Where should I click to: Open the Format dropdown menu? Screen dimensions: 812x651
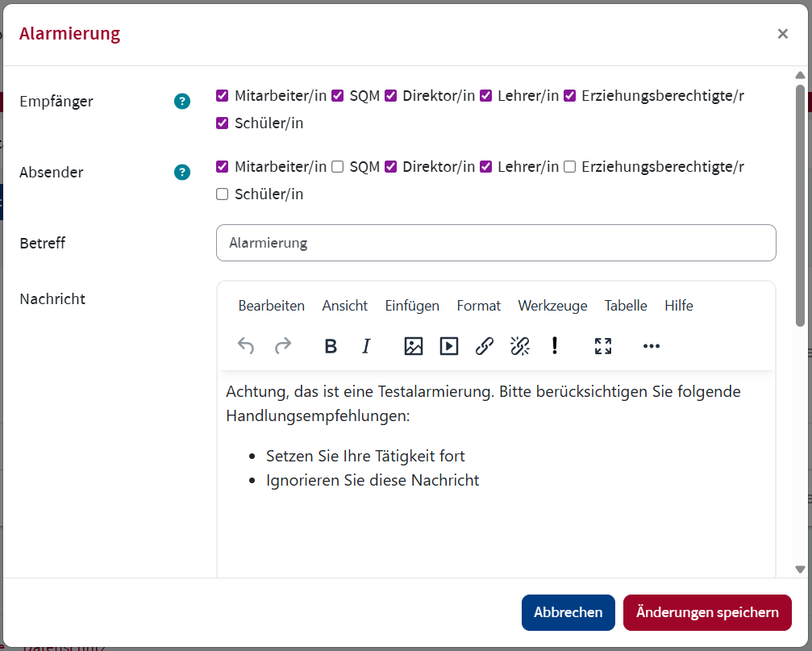478,306
